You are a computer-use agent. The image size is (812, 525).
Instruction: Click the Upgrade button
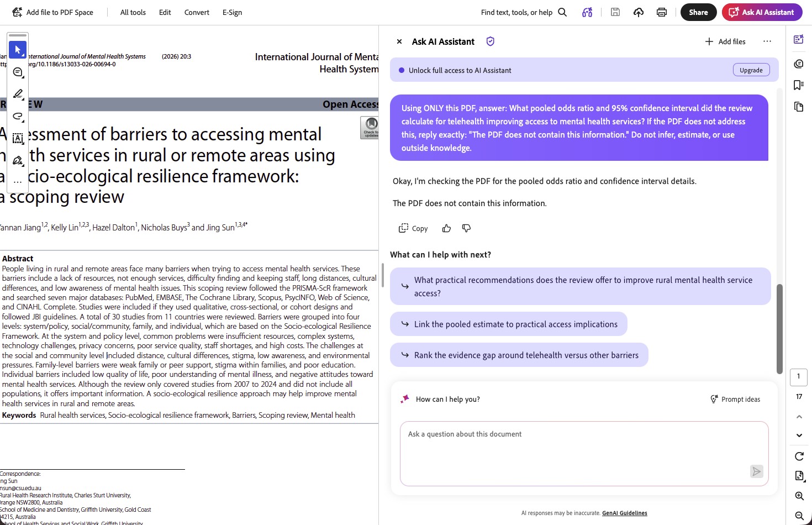pos(751,70)
